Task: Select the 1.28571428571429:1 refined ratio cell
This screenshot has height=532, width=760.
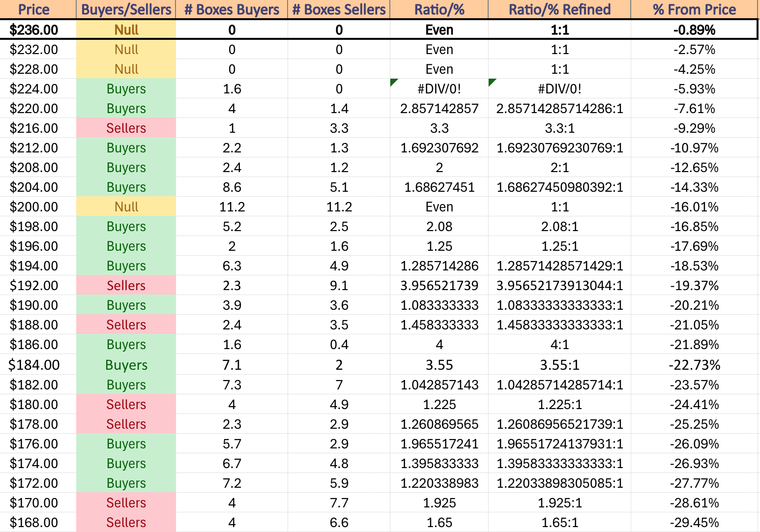Action: [x=559, y=266]
